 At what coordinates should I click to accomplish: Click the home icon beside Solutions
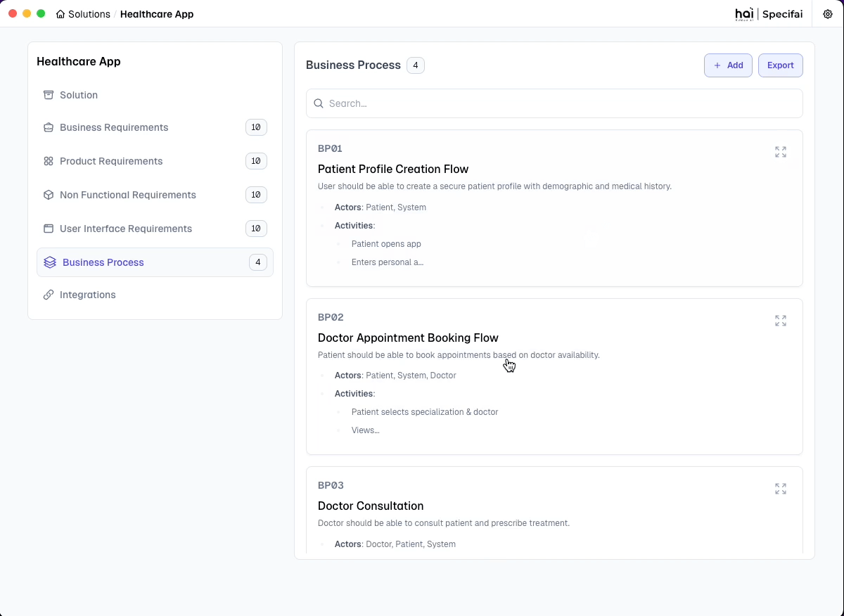pyautogui.click(x=60, y=14)
